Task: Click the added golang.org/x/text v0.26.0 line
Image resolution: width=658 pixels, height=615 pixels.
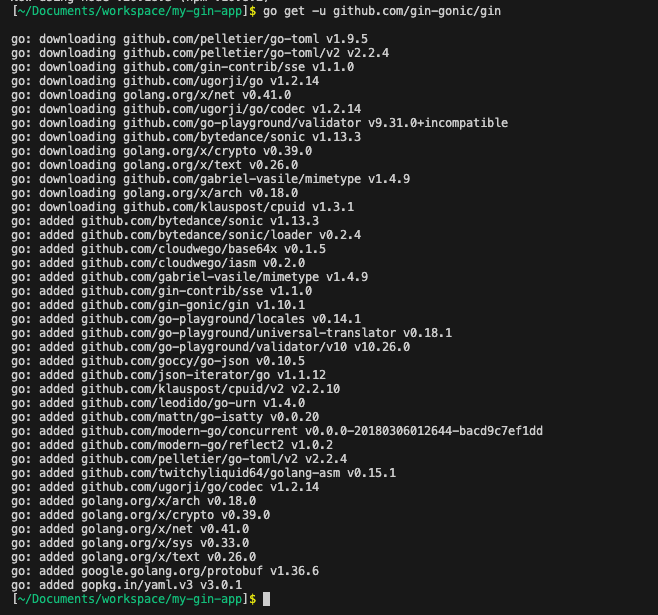Action: (x=133, y=557)
